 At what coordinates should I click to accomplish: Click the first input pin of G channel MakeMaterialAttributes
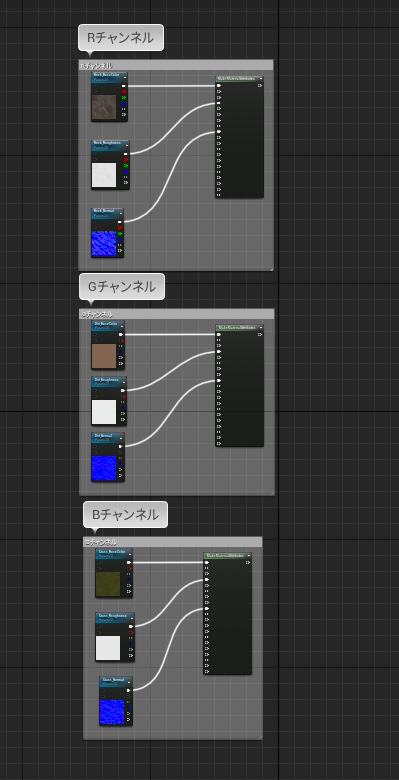tap(219, 334)
